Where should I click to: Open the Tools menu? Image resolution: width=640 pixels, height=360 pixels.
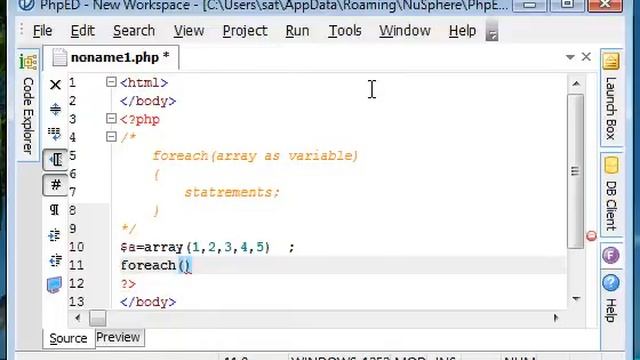tap(345, 31)
